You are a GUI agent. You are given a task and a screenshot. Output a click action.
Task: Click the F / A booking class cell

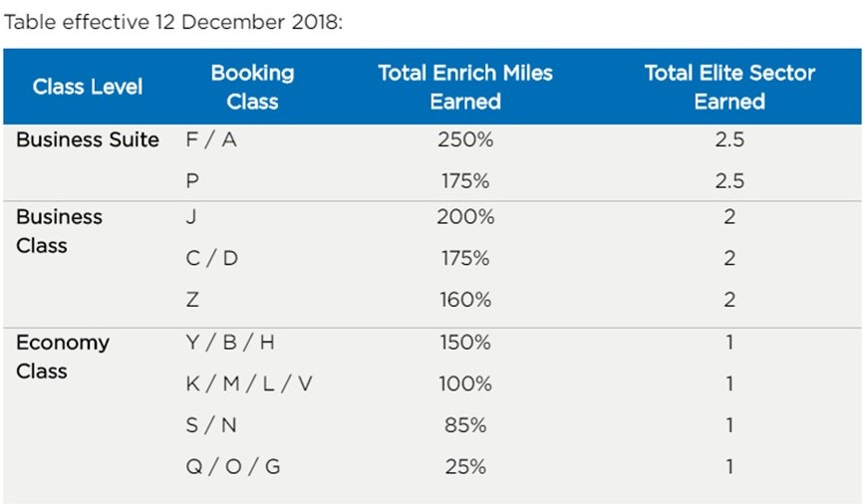click(211, 139)
